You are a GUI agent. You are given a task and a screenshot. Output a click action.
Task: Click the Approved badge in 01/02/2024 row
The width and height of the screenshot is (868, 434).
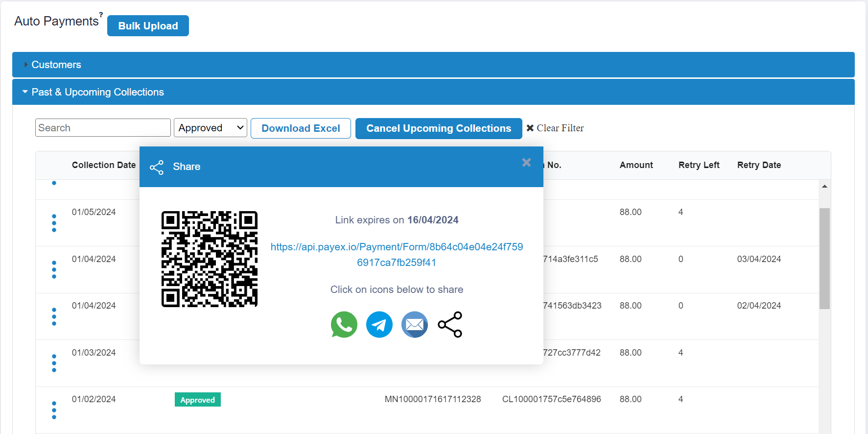coord(198,400)
